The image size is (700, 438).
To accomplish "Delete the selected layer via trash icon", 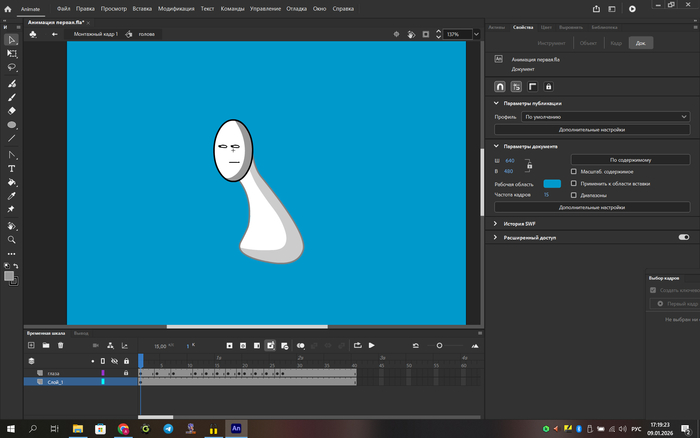I will (60, 345).
